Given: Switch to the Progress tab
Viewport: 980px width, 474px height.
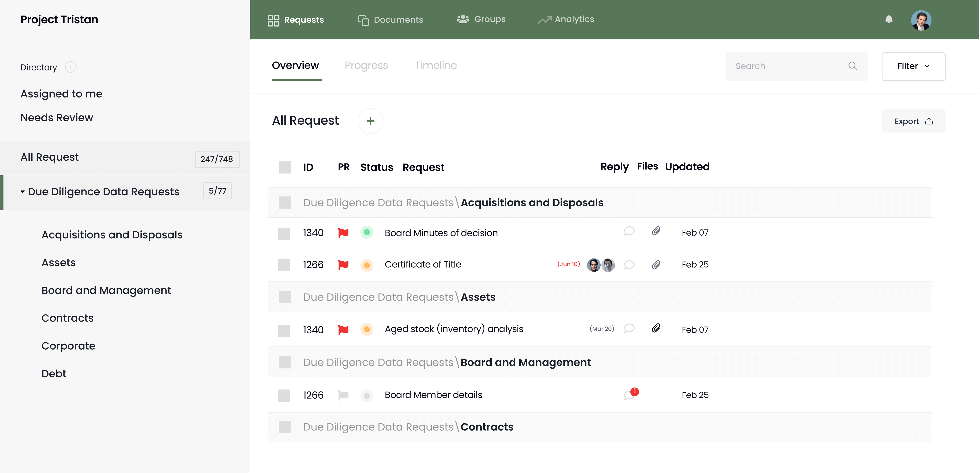Looking at the screenshot, I should pos(366,65).
